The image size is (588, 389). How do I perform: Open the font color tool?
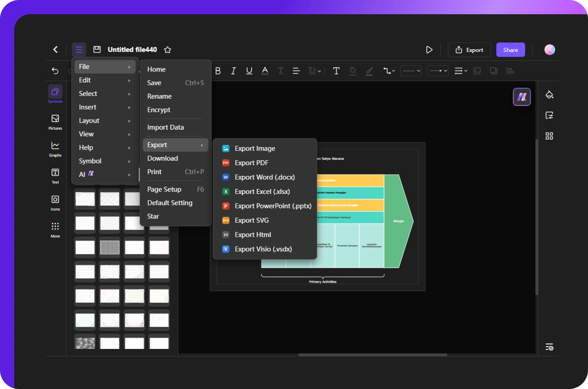[x=265, y=71]
